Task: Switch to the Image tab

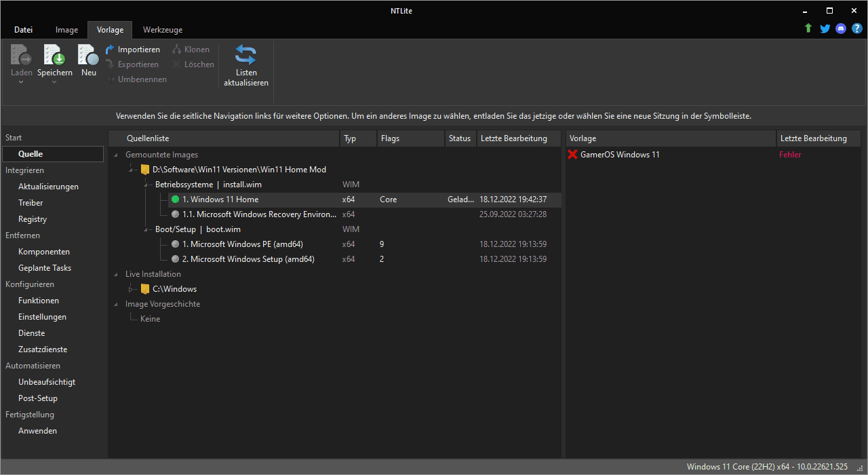Action: [66, 30]
